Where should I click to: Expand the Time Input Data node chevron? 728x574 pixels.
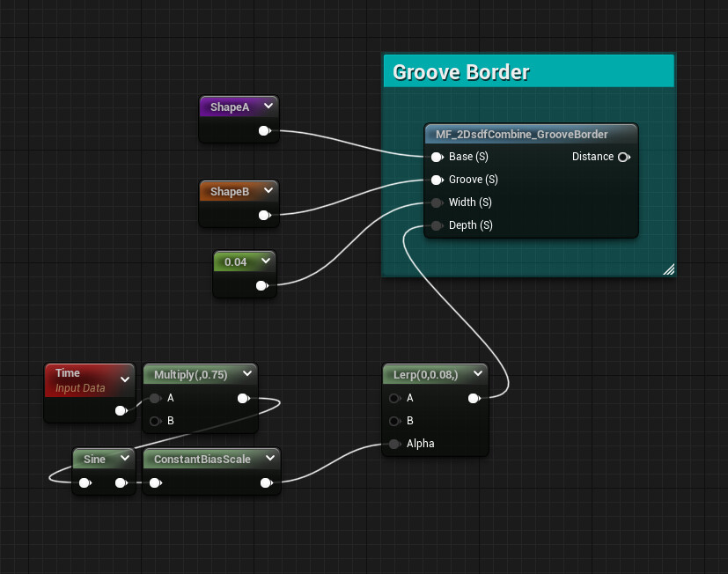click(125, 379)
